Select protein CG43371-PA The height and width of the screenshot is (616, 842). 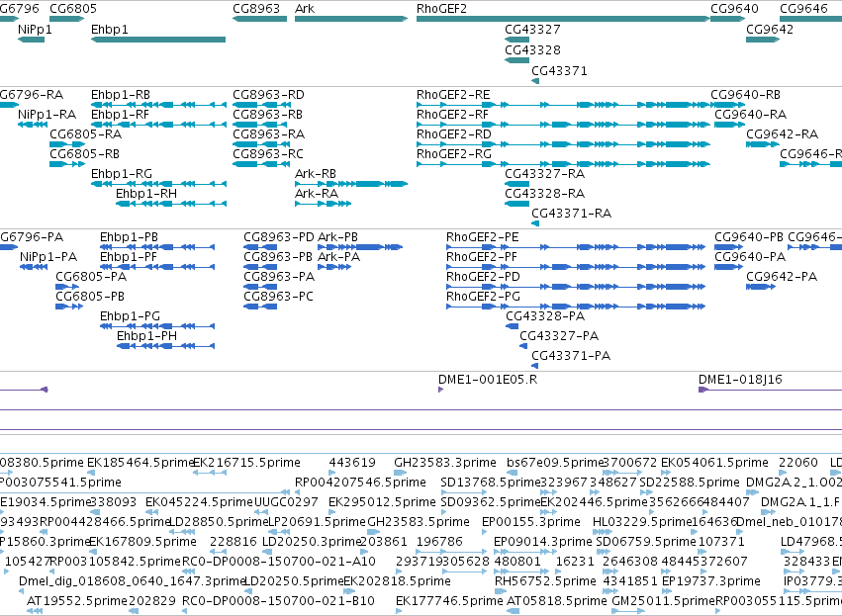click(535, 366)
